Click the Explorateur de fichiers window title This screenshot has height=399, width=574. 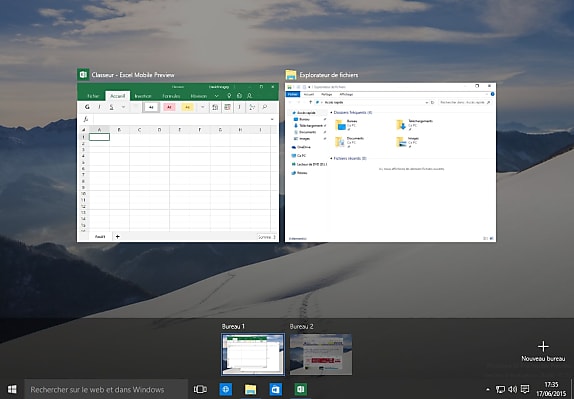coord(329,75)
